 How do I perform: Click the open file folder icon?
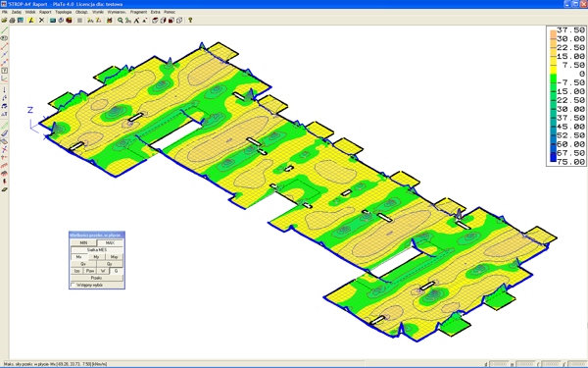click(x=4, y=21)
